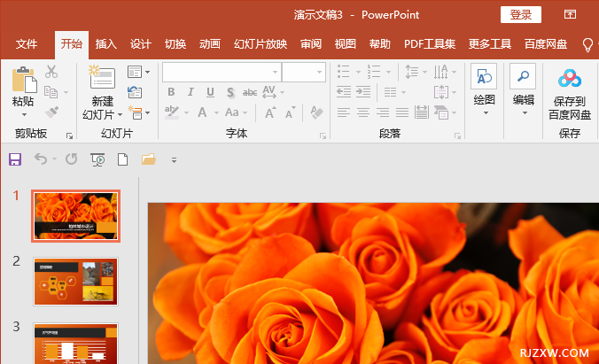This screenshot has width=599, height=364.
Task: Toggle Underline formatting
Action: 210,91
